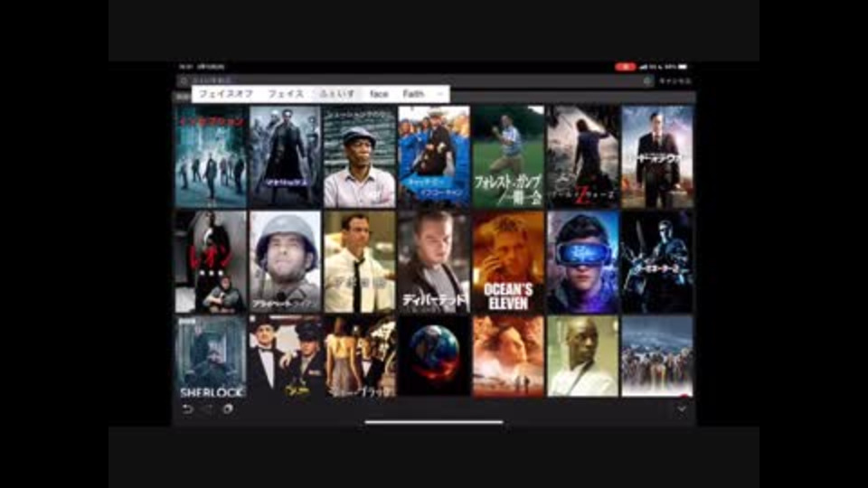
Task: Tap the search magnifier icon in the search bar
Action: tap(184, 80)
